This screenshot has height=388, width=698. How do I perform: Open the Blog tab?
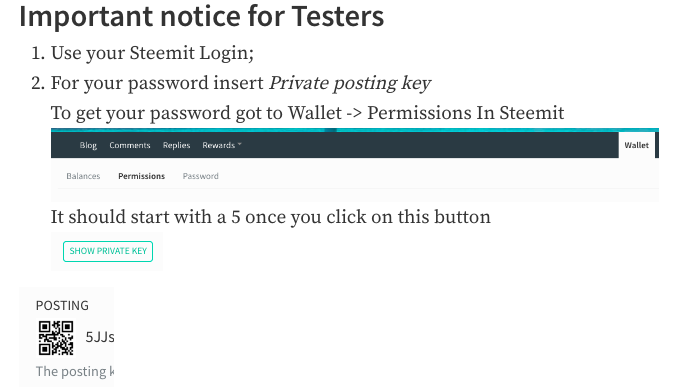pos(88,145)
